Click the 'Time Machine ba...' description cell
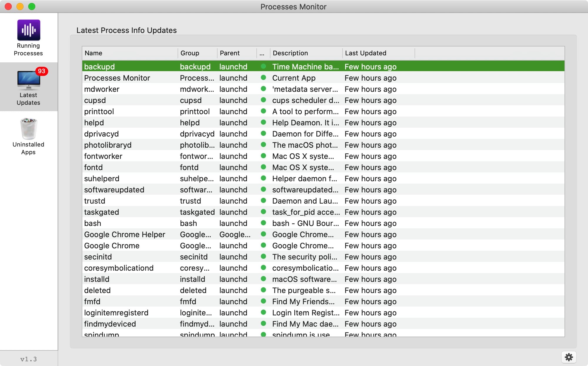This screenshot has width=588, height=366. tap(305, 67)
